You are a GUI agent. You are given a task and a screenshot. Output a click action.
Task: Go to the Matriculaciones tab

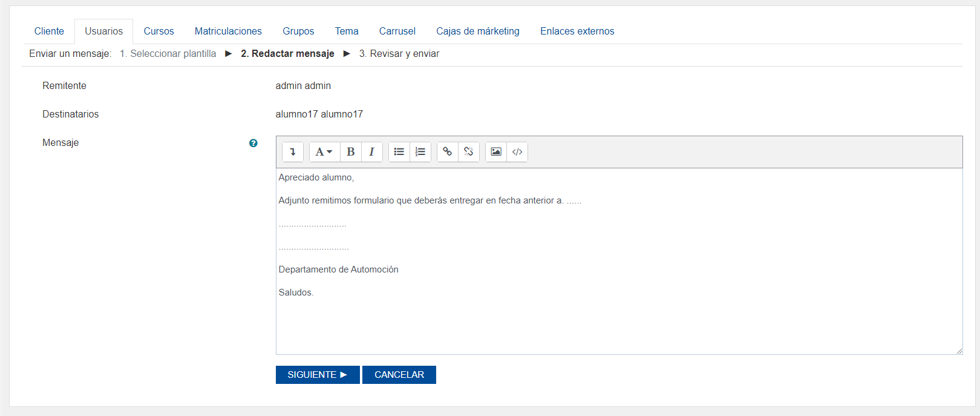click(228, 31)
